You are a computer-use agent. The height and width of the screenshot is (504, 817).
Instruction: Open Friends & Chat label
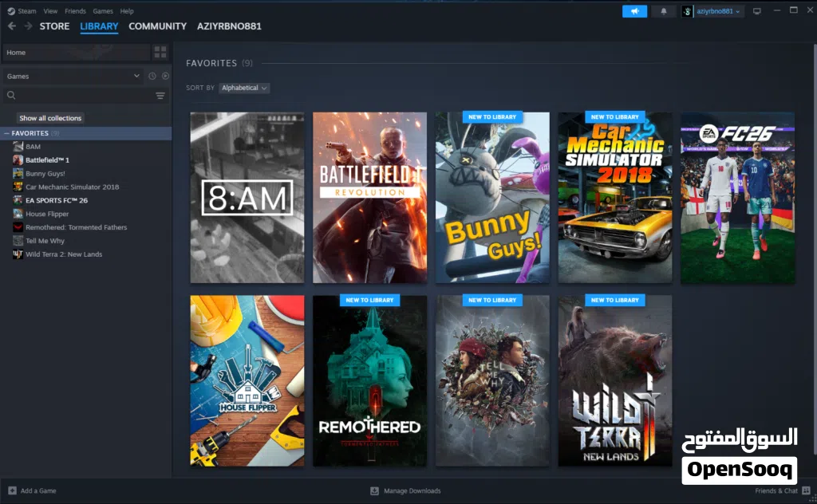click(776, 490)
